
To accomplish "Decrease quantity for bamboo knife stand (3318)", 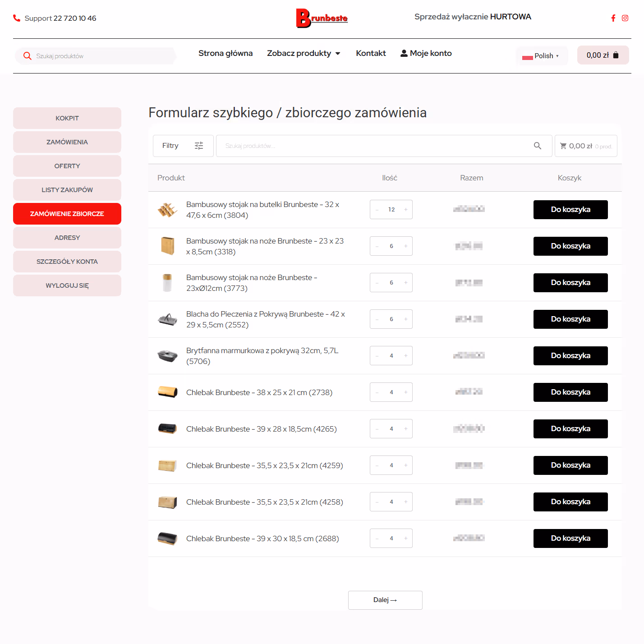I will pyautogui.click(x=377, y=246).
